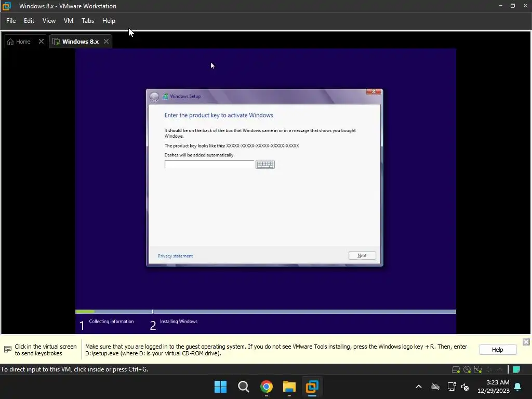532x399 pixels.
Task: Click the network adapter status icon
Action: point(478,369)
